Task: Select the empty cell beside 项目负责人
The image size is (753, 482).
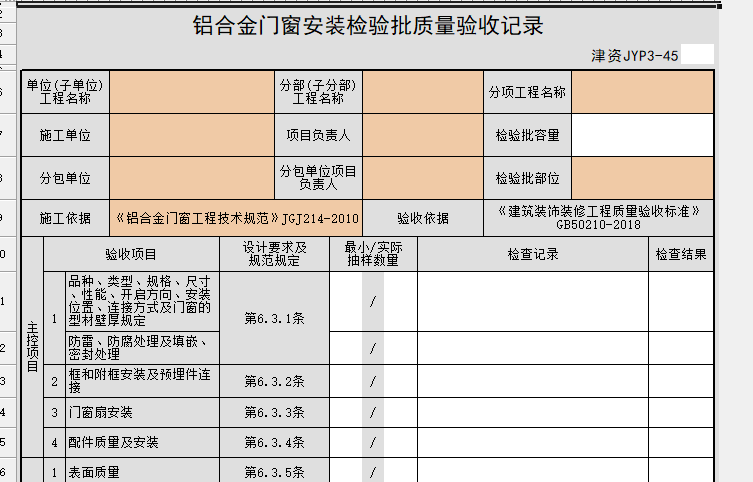Action: tap(423, 135)
